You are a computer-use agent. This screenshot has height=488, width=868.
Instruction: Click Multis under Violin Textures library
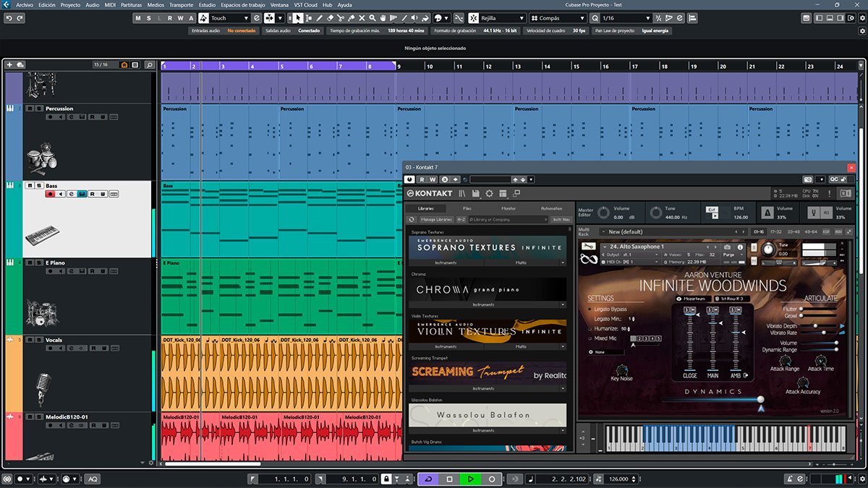[x=521, y=346]
